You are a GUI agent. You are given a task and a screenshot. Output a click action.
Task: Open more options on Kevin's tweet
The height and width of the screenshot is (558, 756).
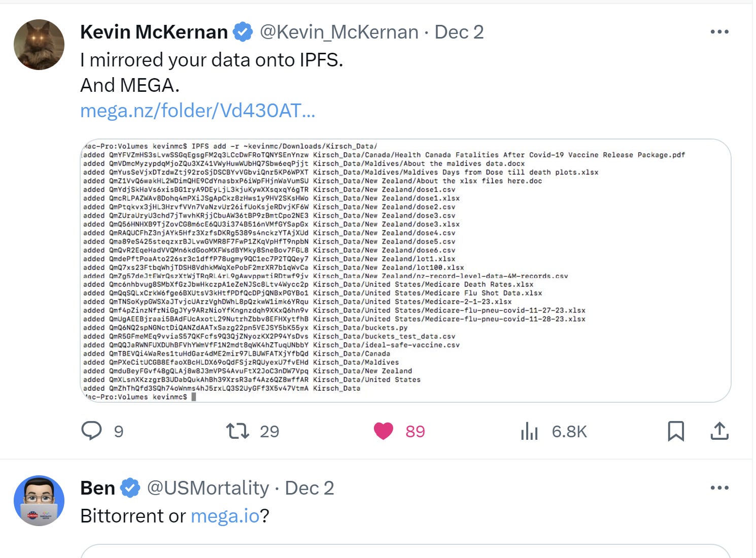tap(719, 32)
